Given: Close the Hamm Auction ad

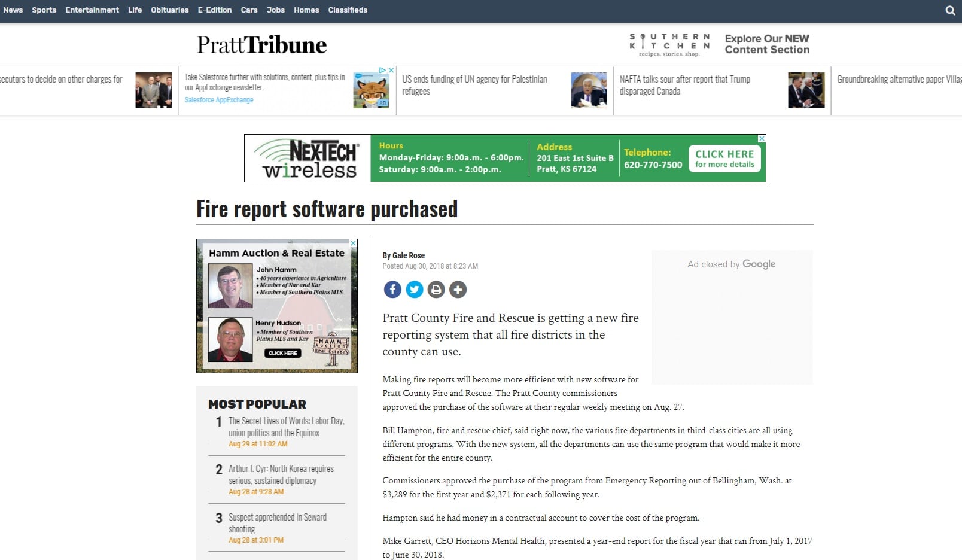Looking at the screenshot, I should click(x=354, y=244).
